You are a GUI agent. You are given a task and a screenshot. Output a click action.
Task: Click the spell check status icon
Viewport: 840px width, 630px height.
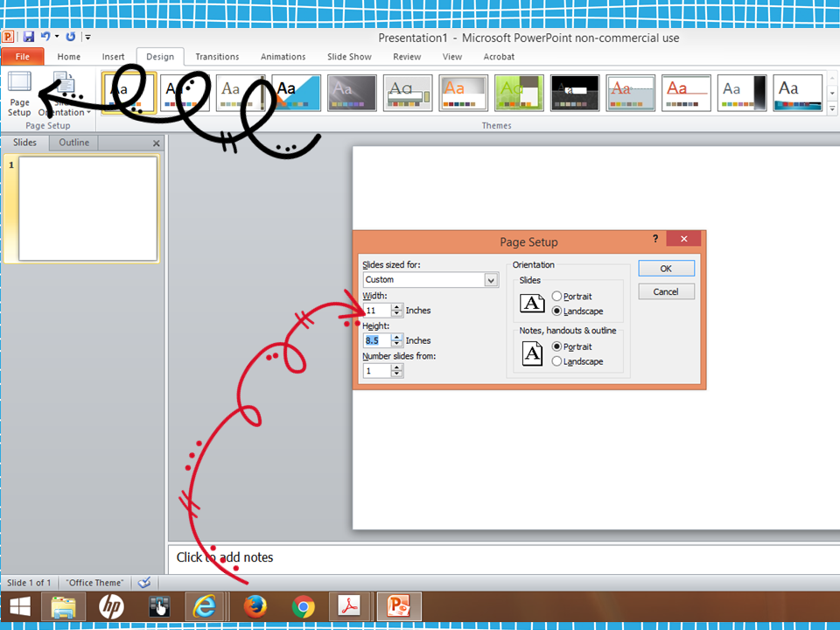tap(144, 583)
